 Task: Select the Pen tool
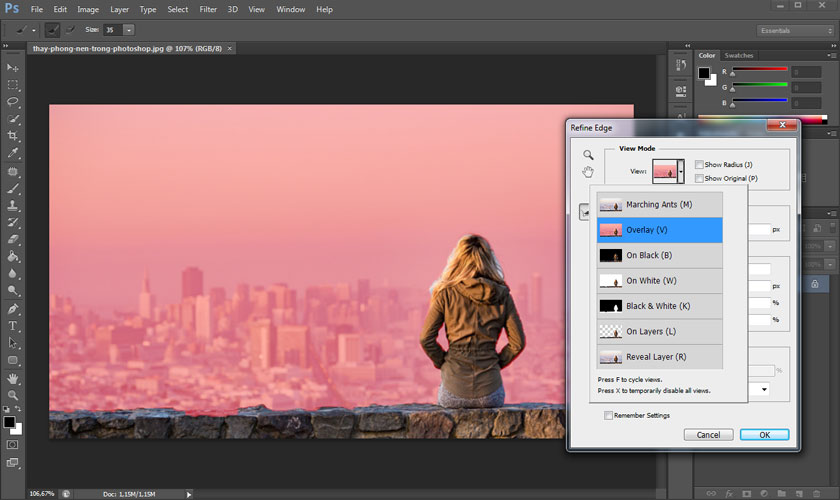click(13, 309)
